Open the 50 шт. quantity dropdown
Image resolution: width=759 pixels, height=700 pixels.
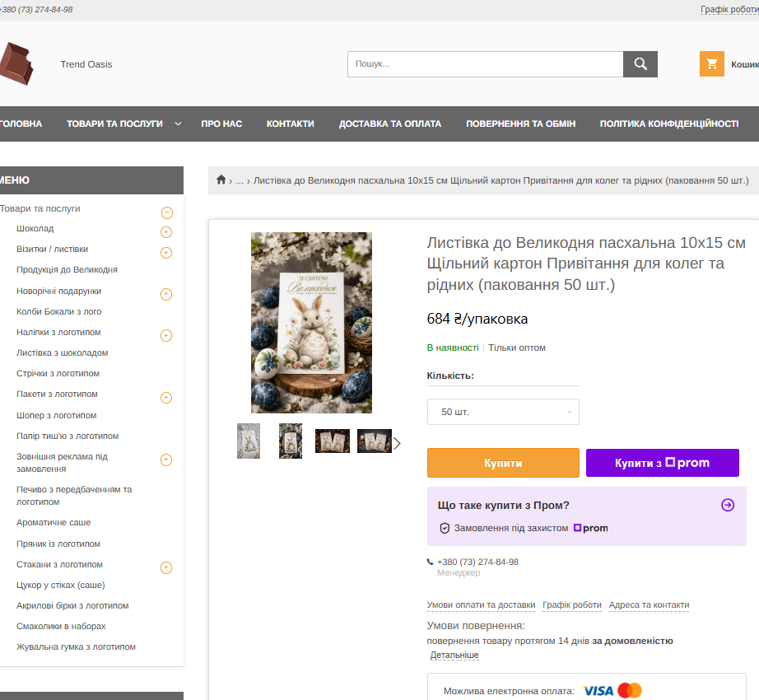point(503,412)
